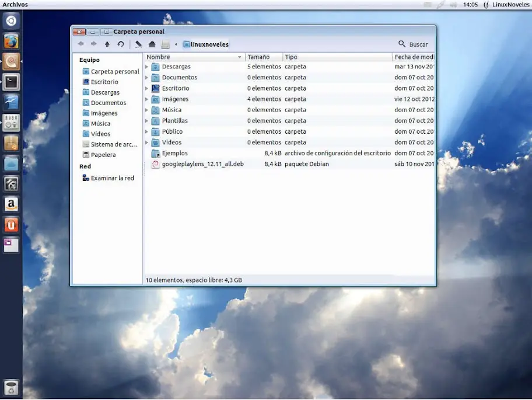Screen dimensions: 532x400
Task: Select the Música folder icon in list
Action: click(155, 110)
